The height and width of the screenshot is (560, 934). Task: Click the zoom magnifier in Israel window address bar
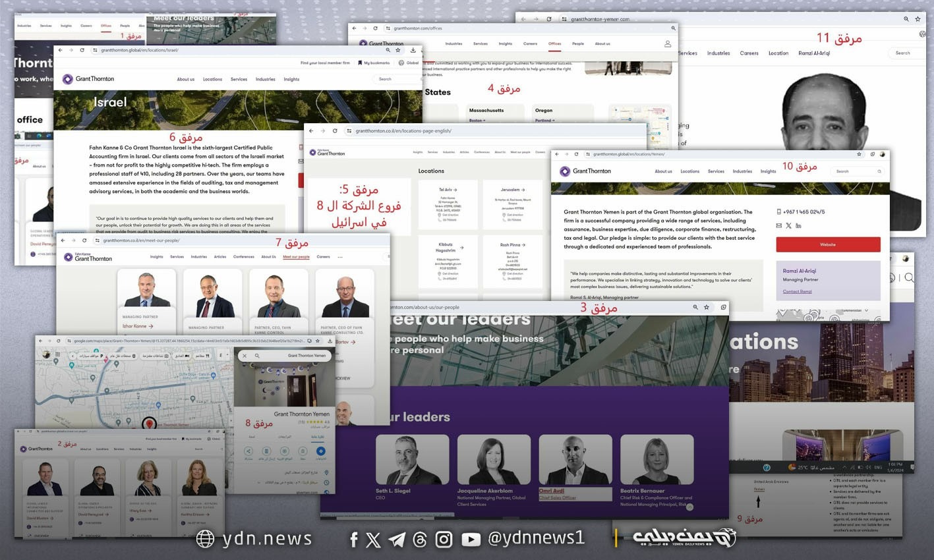pyautogui.click(x=388, y=50)
